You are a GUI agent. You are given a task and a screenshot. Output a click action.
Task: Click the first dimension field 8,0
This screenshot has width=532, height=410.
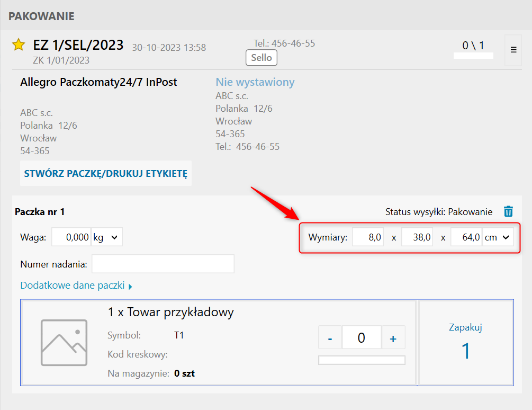tap(368, 237)
